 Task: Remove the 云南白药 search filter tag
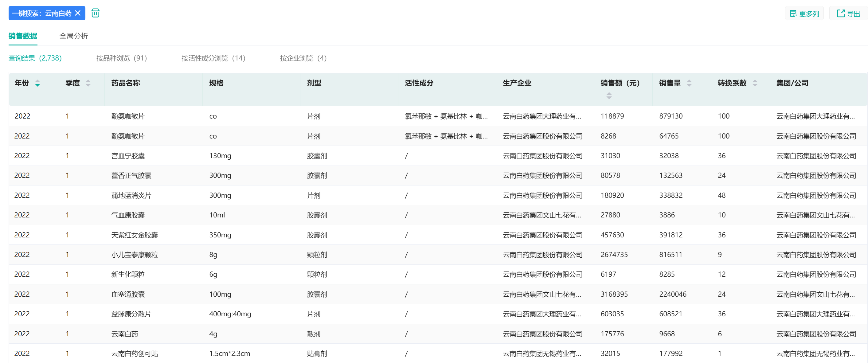pyautogui.click(x=78, y=13)
